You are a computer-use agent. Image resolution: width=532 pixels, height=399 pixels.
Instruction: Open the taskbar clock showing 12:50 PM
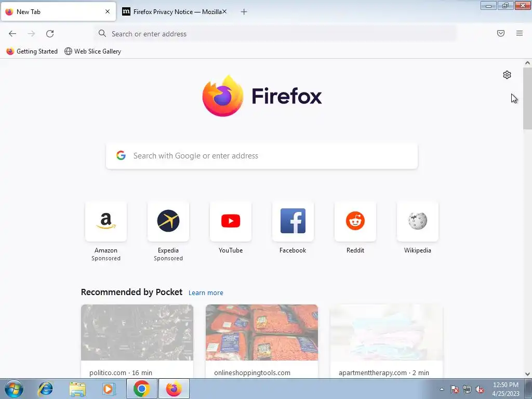tap(506, 389)
